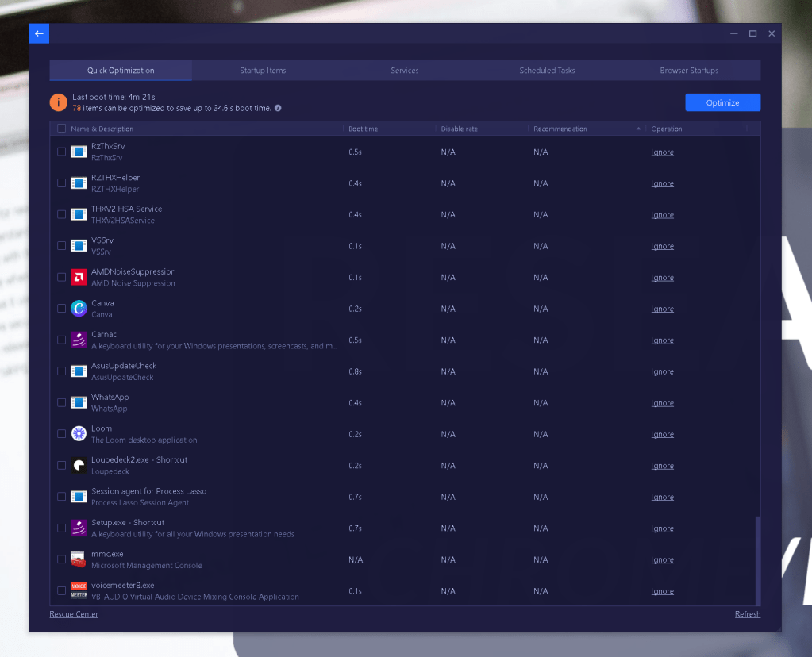The image size is (812, 657).
Task: Click 'The Loom desktop application.' text
Action: 145,440
